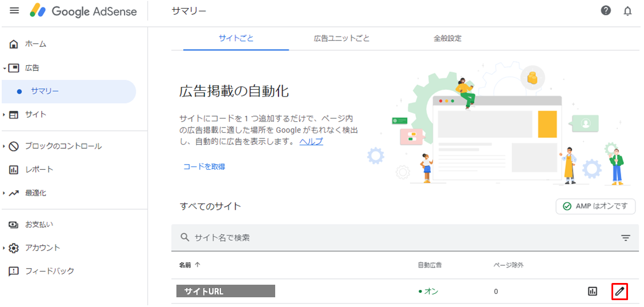The image size is (644, 307).
Task: Focus the サイト名で検索 search field
Action: (405, 238)
